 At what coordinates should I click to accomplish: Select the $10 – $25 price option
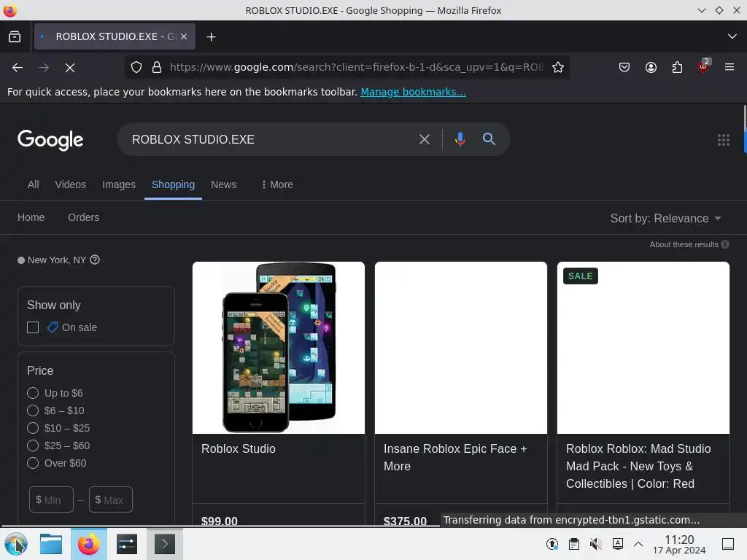coord(33,428)
